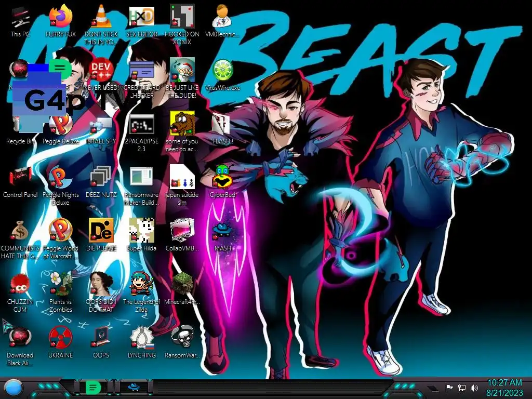Open the portrait OOPS DID I DO THAT shortcut

click(101, 292)
